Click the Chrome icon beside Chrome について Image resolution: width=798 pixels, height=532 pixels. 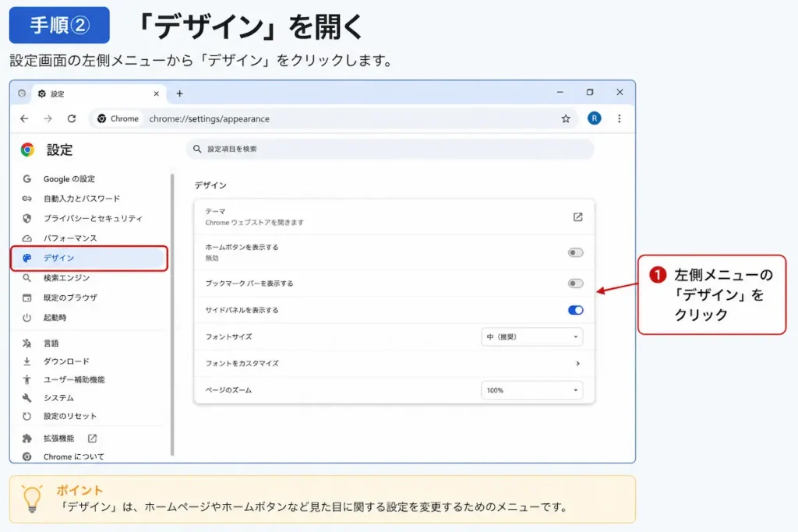pos(27,456)
